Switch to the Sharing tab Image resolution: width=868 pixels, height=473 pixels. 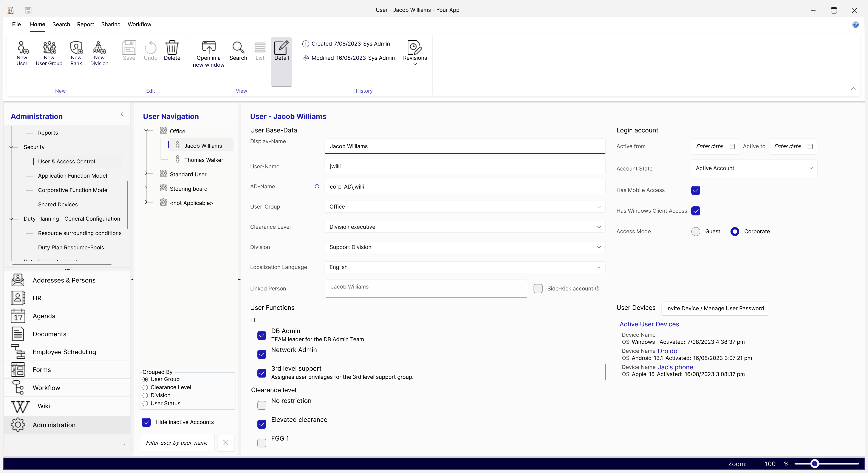pos(111,24)
